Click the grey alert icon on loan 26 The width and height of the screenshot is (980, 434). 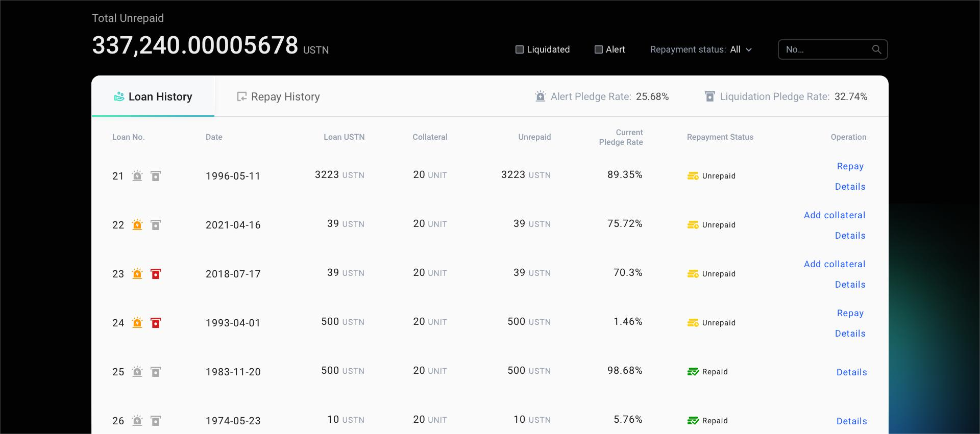[x=137, y=421]
